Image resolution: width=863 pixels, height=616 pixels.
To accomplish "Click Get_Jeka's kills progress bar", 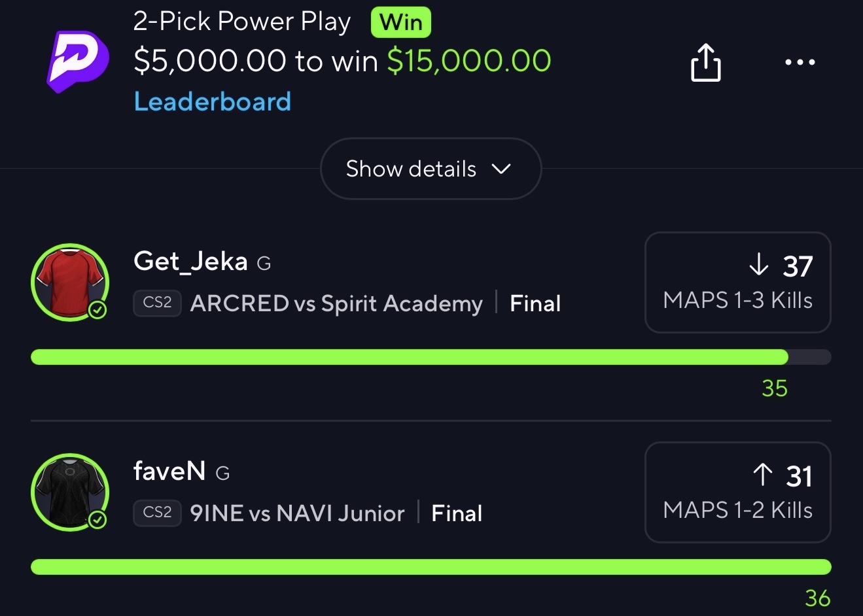I will [x=431, y=357].
